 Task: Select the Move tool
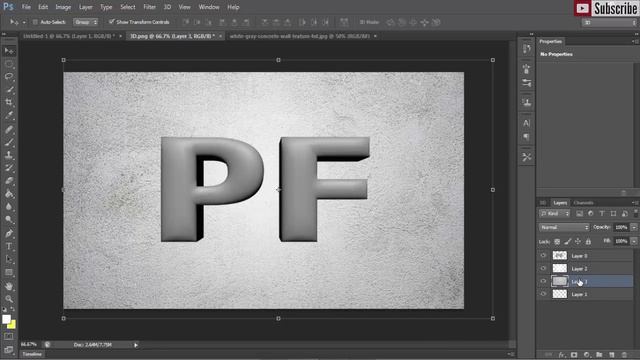pos(9,51)
